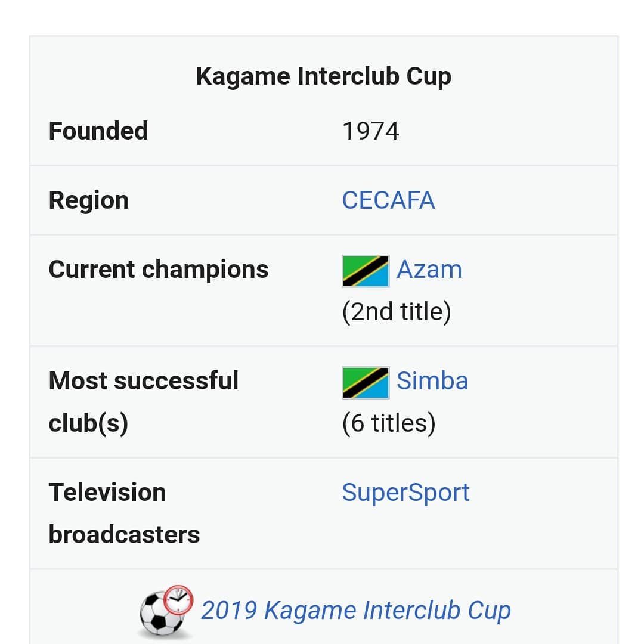Click the Current champions label
644x644 pixels.
tap(159, 270)
